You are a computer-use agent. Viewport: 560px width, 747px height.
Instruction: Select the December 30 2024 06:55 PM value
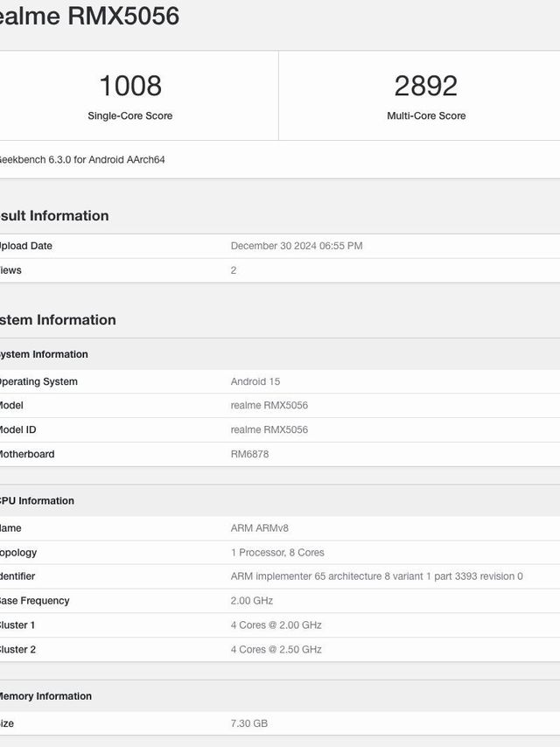coord(297,246)
